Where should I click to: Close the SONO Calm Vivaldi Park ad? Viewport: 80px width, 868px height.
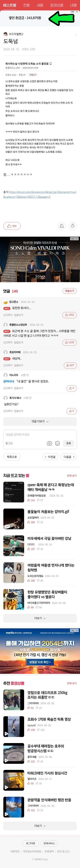click(77, 239)
